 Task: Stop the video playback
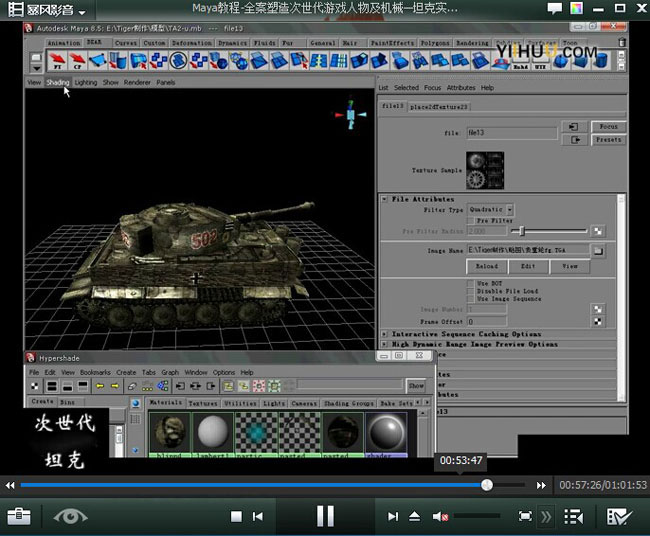(x=236, y=517)
